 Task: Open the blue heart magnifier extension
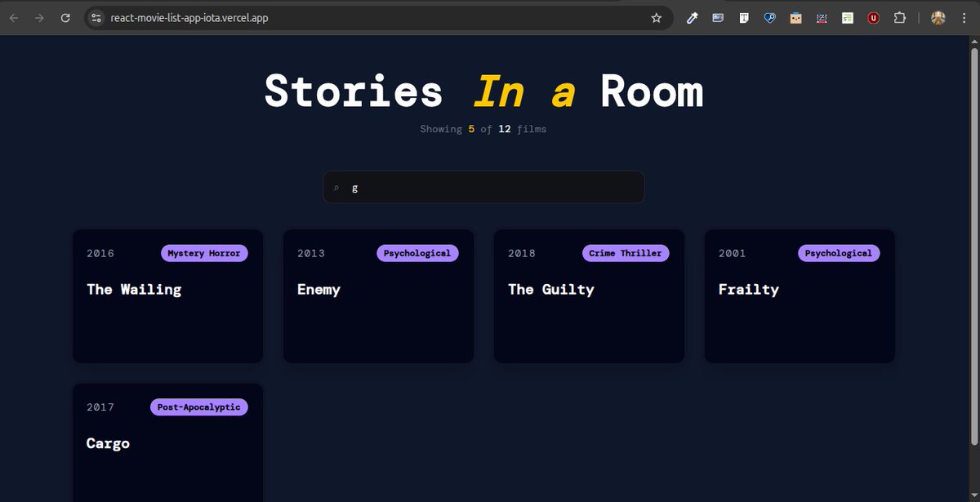(x=769, y=18)
